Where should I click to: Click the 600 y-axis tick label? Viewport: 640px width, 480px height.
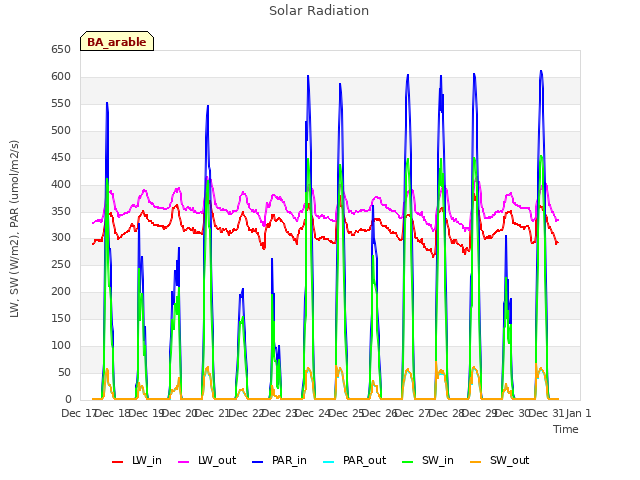click(61, 77)
